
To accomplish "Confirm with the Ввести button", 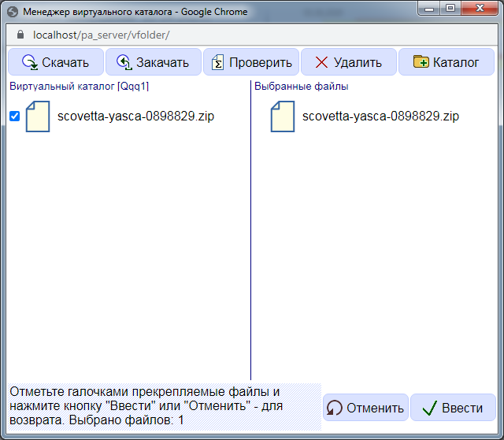I will pyautogui.click(x=454, y=408).
